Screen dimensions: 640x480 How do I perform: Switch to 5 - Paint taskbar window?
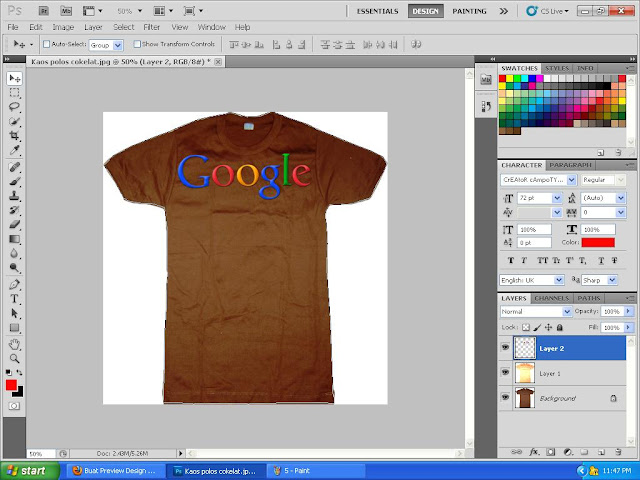(316, 471)
